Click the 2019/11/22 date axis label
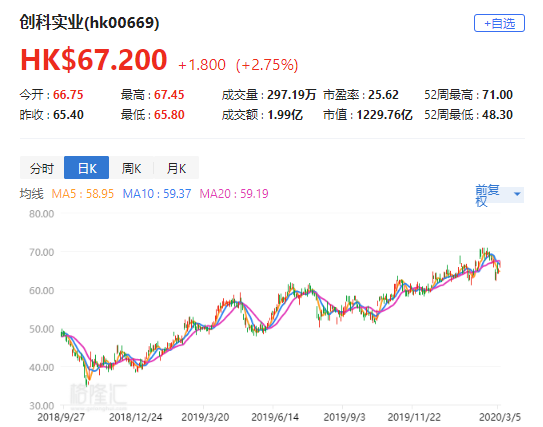Viewport: 543px width, 427px height. click(x=414, y=417)
